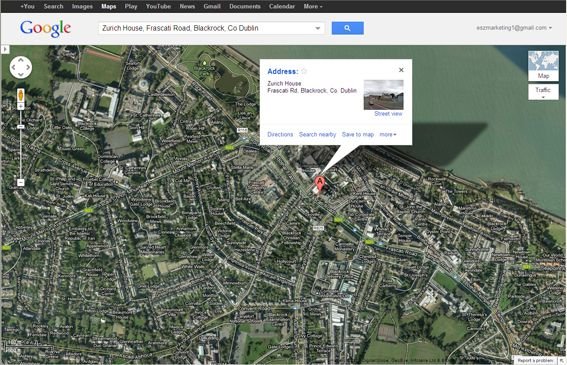Click the Search nearby link
This screenshot has width=567, height=365.
tap(317, 135)
